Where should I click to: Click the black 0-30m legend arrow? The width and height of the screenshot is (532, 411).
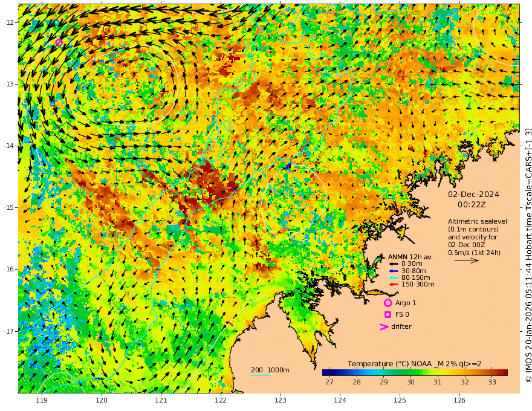pos(394,264)
